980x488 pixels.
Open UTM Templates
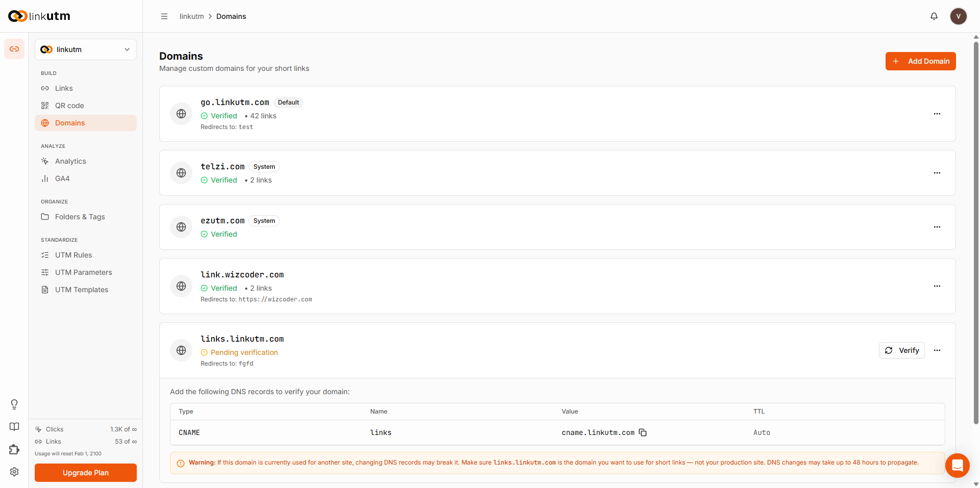pyautogui.click(x=86, y=290)
